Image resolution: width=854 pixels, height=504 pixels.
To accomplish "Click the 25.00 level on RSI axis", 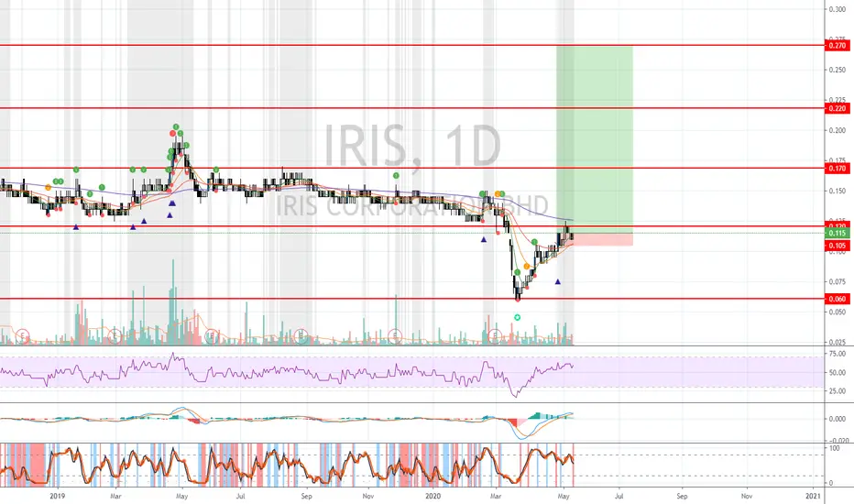I will (x=838, y=390).
